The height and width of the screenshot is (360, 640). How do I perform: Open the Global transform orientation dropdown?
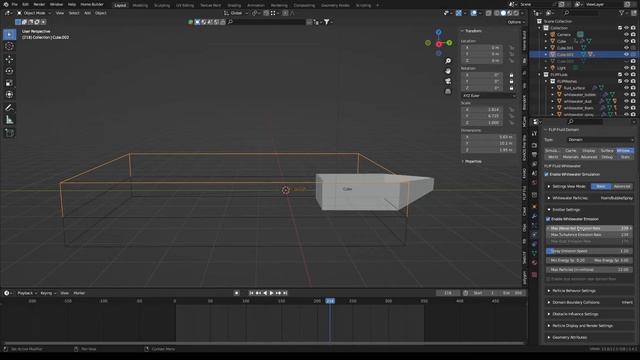[x=236, y=13]
